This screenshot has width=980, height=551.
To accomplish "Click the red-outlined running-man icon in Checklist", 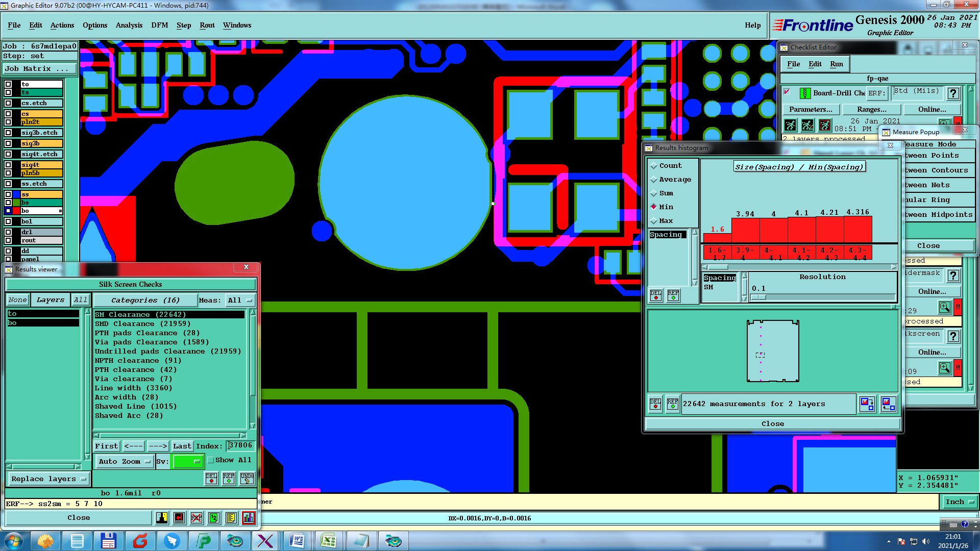I will 825,125.
